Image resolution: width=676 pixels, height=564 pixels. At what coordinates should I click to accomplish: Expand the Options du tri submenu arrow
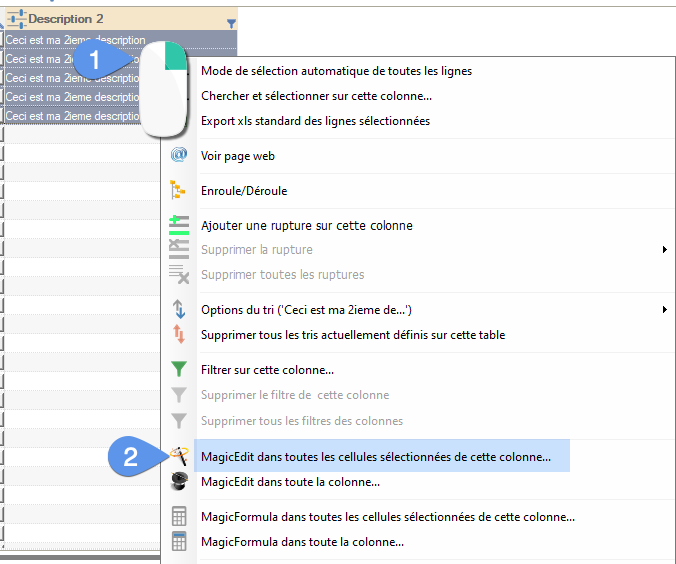pos(665,310)
